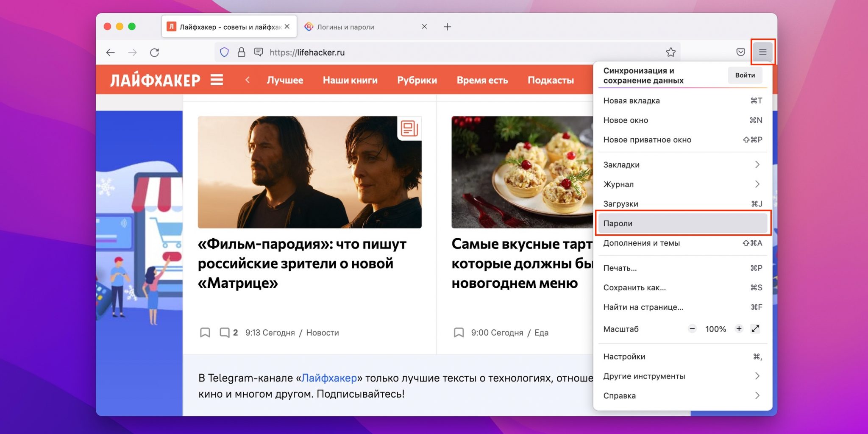Bookmark this page with the star
868x434 pixels.
coord(670,52)
